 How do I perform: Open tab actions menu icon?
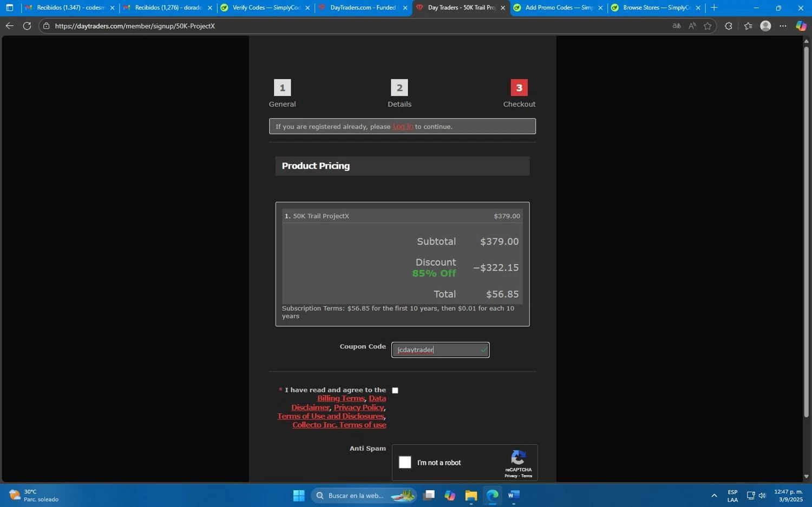coord(9,8)
